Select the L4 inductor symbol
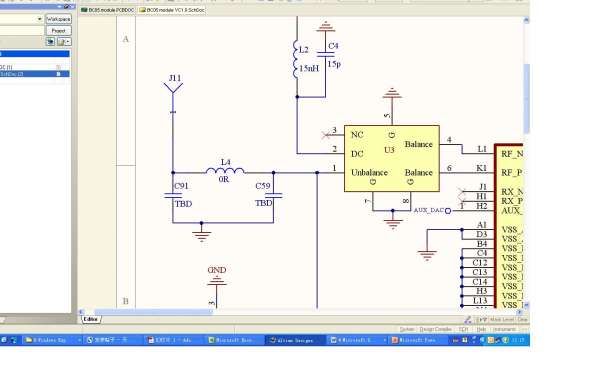The width and height of the screenshot is (600, 375). 225,171
